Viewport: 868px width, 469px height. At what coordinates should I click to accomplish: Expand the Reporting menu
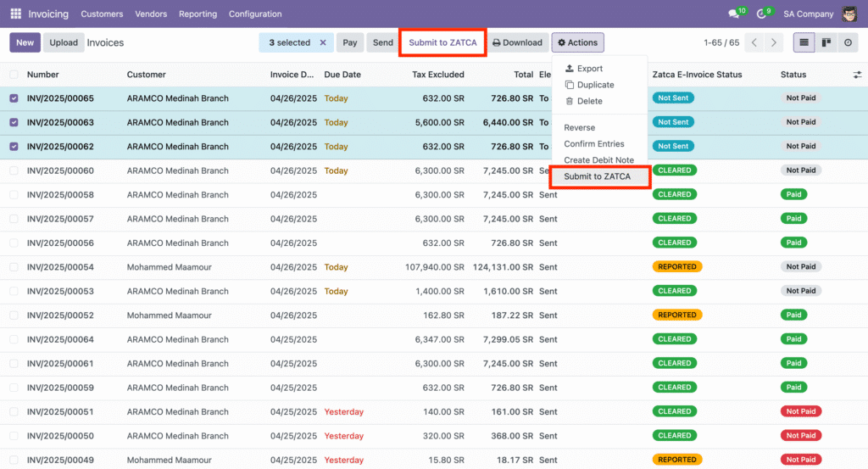[198, 14]
